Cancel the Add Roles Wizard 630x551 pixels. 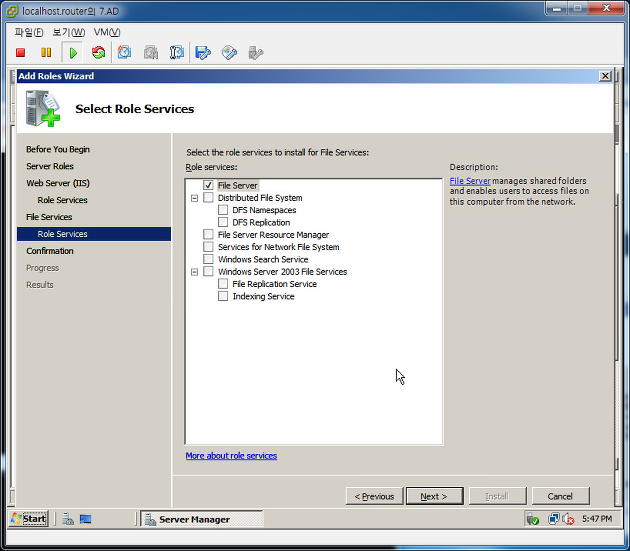(560, 496)
